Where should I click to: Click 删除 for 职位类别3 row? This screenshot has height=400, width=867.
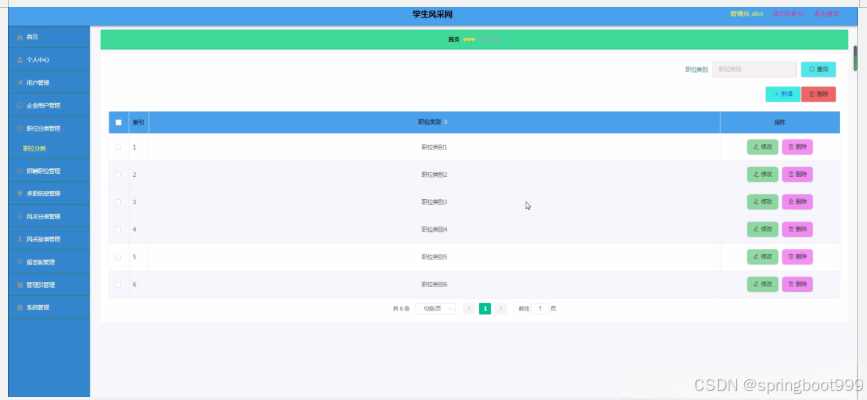[x=797, y=202]
